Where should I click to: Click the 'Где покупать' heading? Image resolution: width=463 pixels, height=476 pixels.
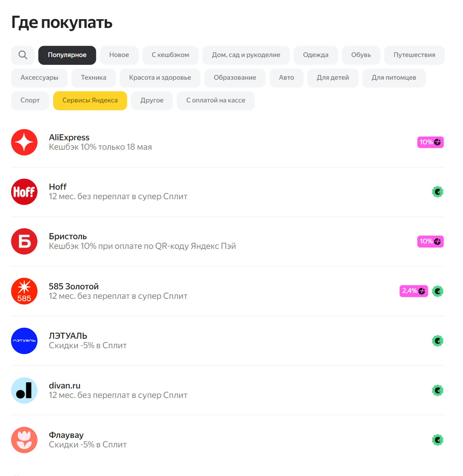(62, 23)
